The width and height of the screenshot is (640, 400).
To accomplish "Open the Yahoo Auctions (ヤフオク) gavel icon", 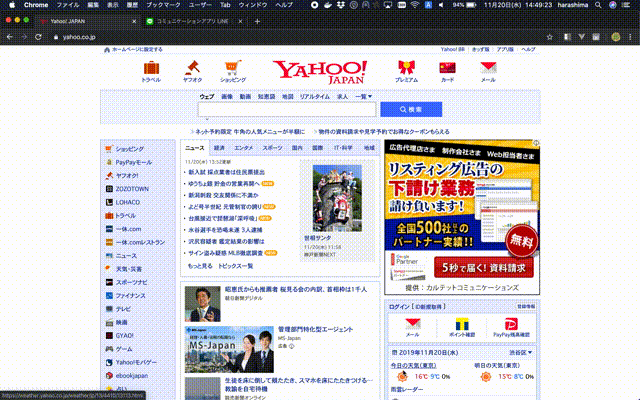I will coord(192,67).
